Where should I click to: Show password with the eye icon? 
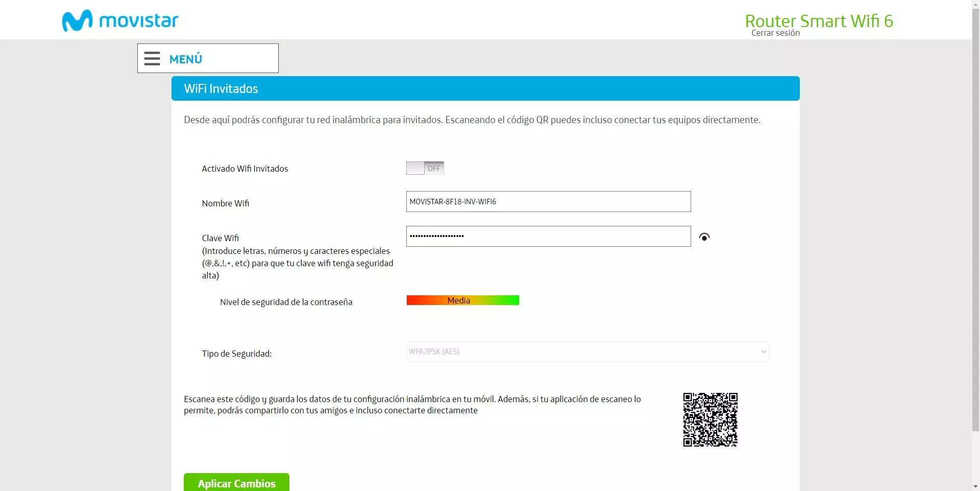coord(704,237)
